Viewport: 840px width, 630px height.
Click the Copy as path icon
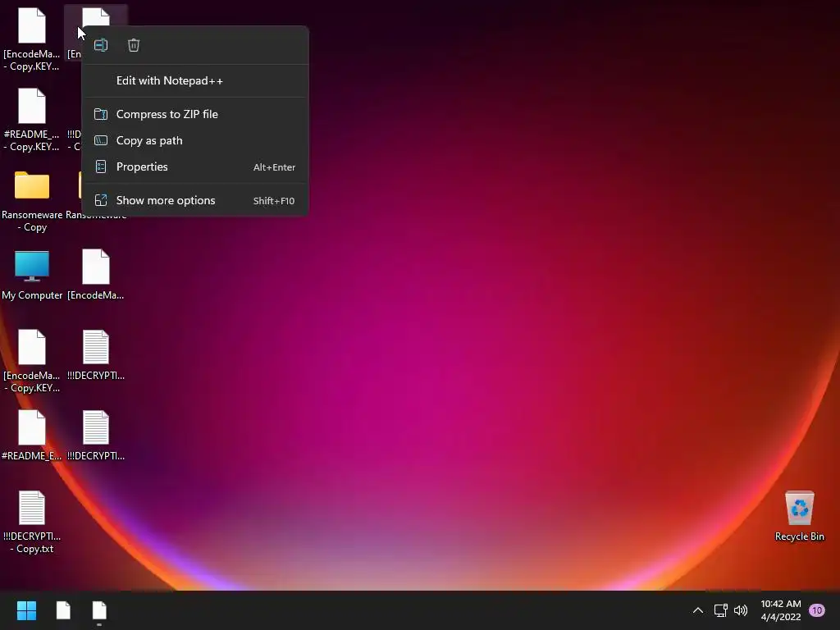coord(101,140)
